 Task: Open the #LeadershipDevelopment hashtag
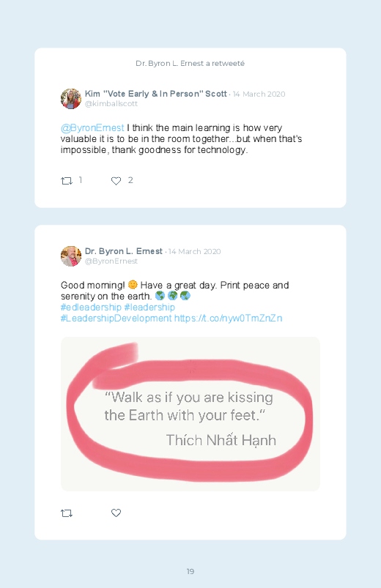(x=116, y=318)
